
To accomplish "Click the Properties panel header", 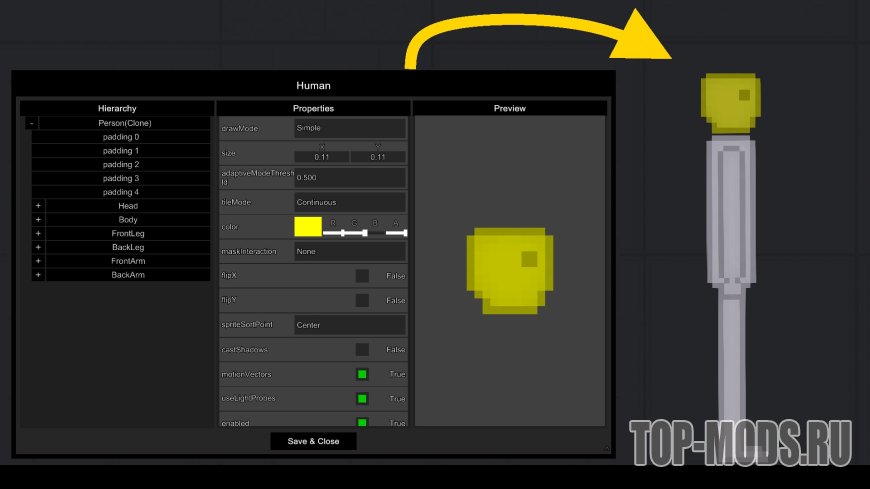I will (313, 108).
